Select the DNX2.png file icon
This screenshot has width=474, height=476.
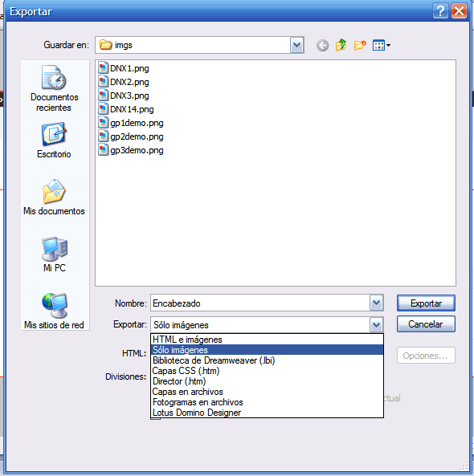point(104,82)
